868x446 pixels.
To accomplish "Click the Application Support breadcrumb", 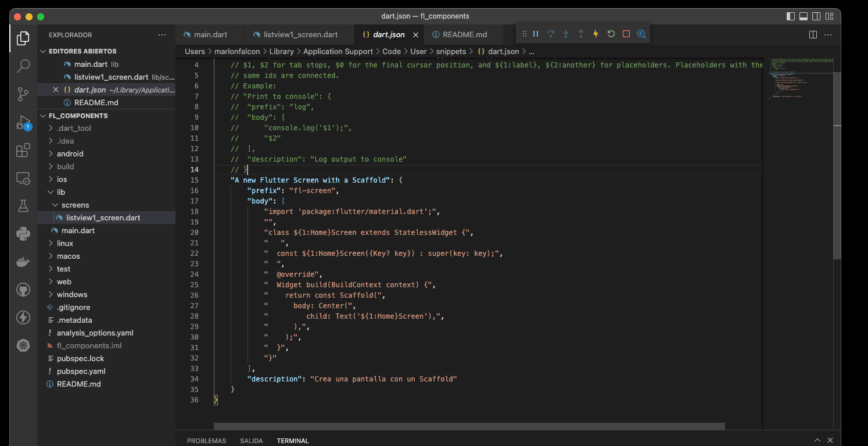I will [x=338, y=51].
